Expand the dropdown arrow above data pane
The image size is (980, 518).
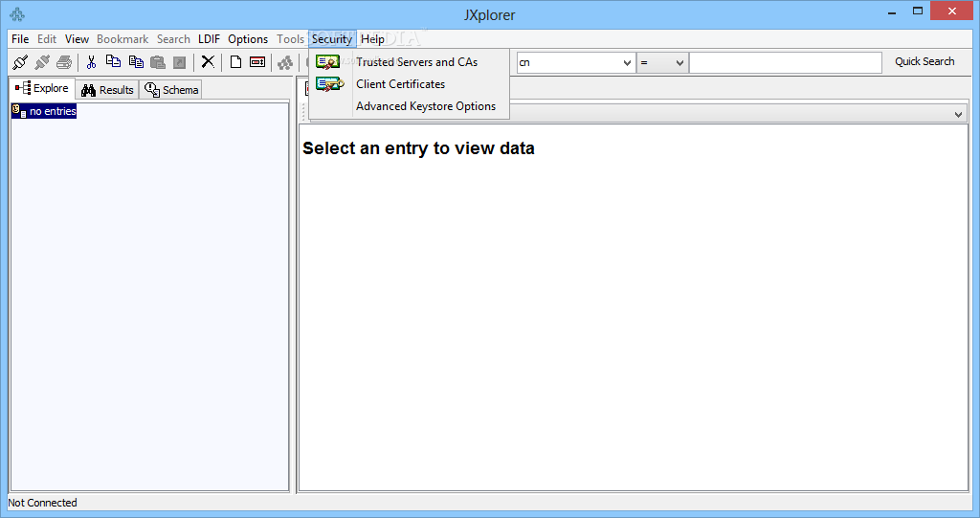[x=958, y=115]
